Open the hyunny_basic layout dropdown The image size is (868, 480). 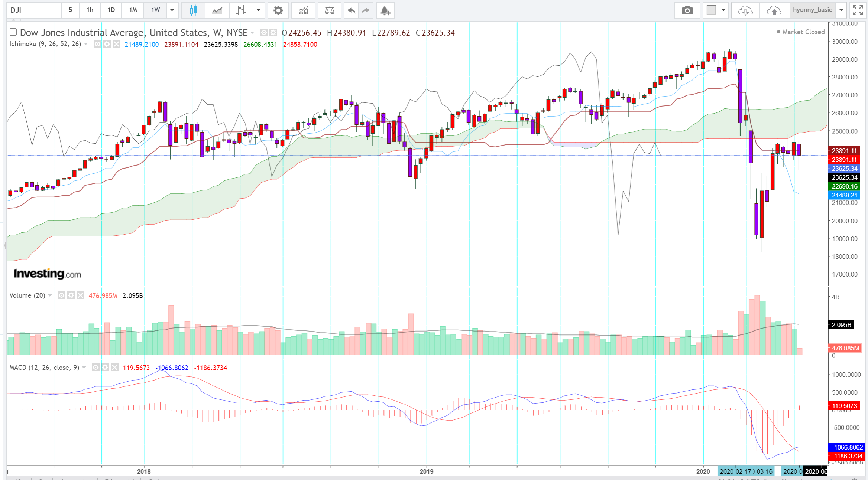pyautogui.click(x=841, y=10)
